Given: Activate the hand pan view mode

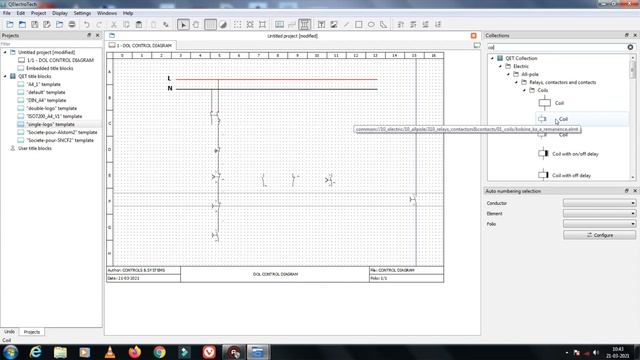Looking at the screenshot, I should pyautogui.click(x=196, y=24).
